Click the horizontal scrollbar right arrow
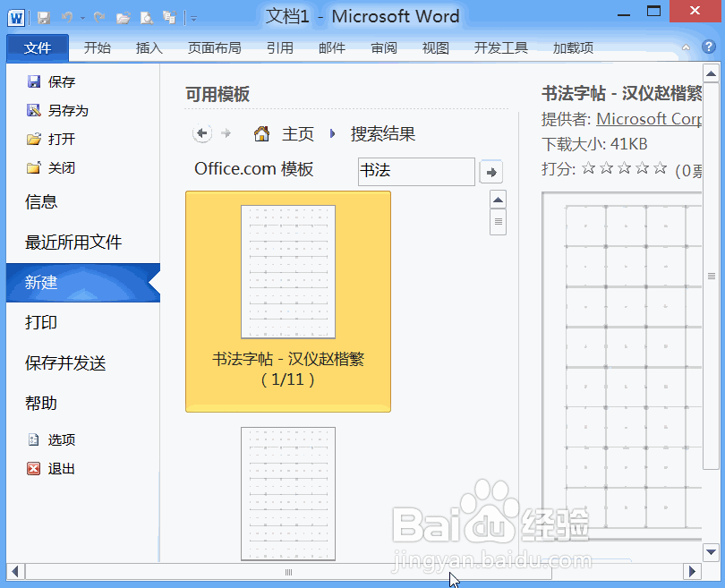Screen dimensions: 725x588 (x=692, y=572)
